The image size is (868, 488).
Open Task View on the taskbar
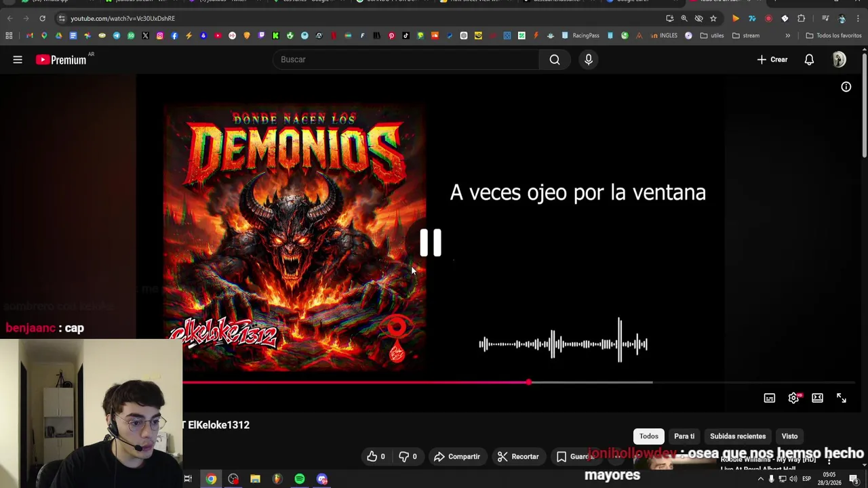click(188, 479)
